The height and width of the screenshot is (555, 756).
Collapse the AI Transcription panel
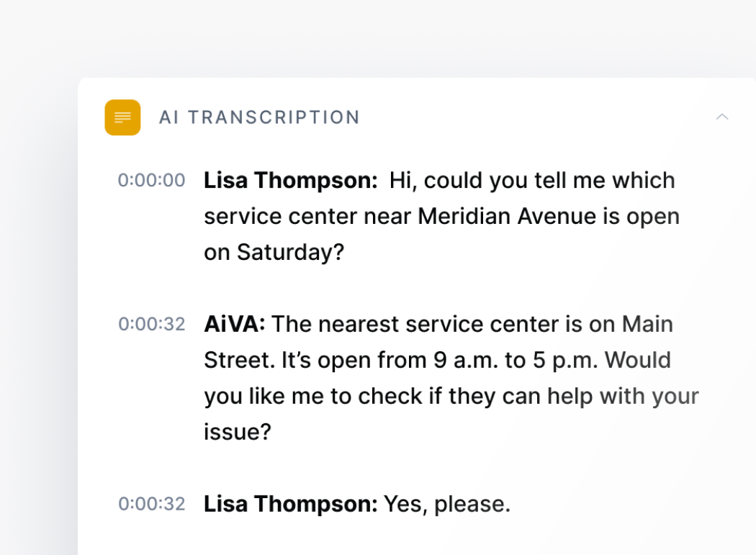click(721, 117)
